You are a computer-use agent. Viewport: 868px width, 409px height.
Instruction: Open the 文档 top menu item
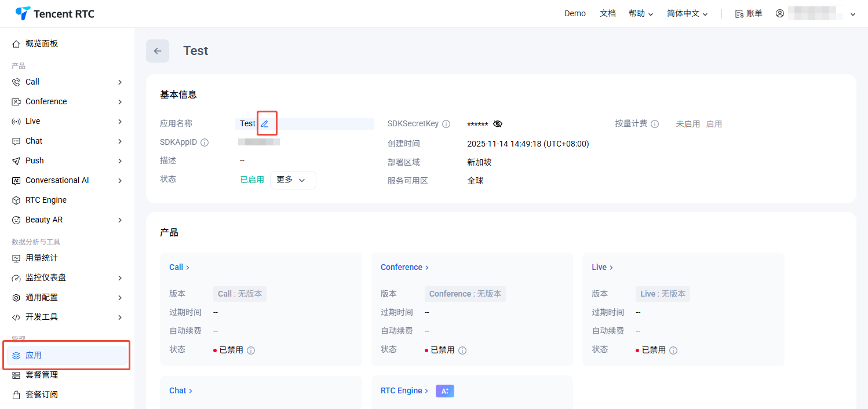[608, 13]
